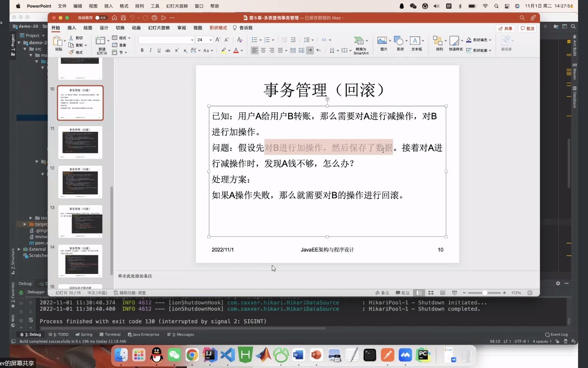The image size is (588, 368).
Task: Open the Layout (版式) dropdown
Action: [121, 38]
